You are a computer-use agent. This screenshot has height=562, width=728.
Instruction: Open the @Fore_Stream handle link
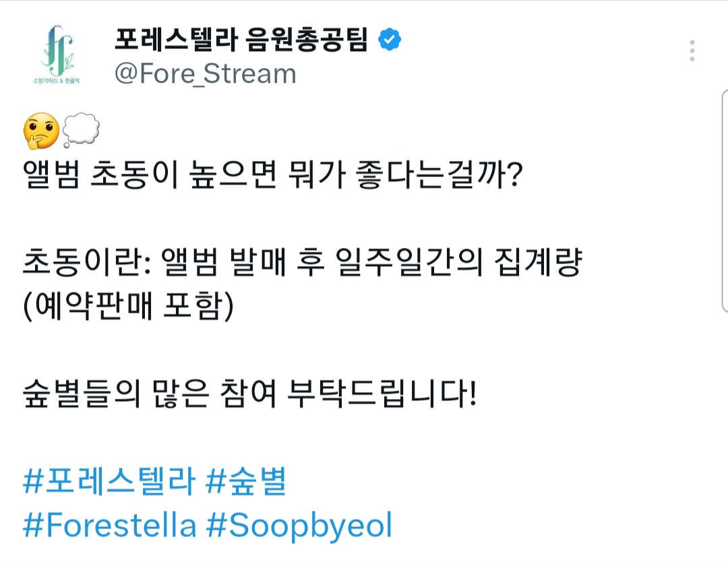[205, 74]
